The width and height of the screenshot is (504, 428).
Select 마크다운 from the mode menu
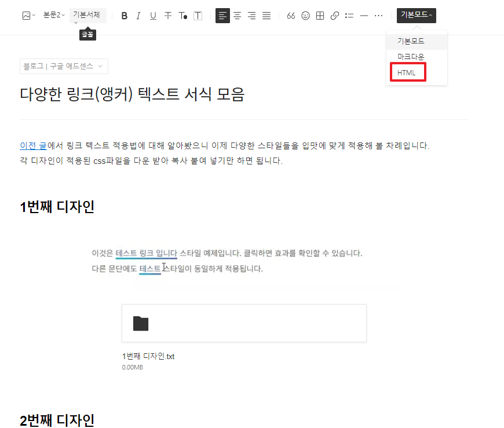411,57
